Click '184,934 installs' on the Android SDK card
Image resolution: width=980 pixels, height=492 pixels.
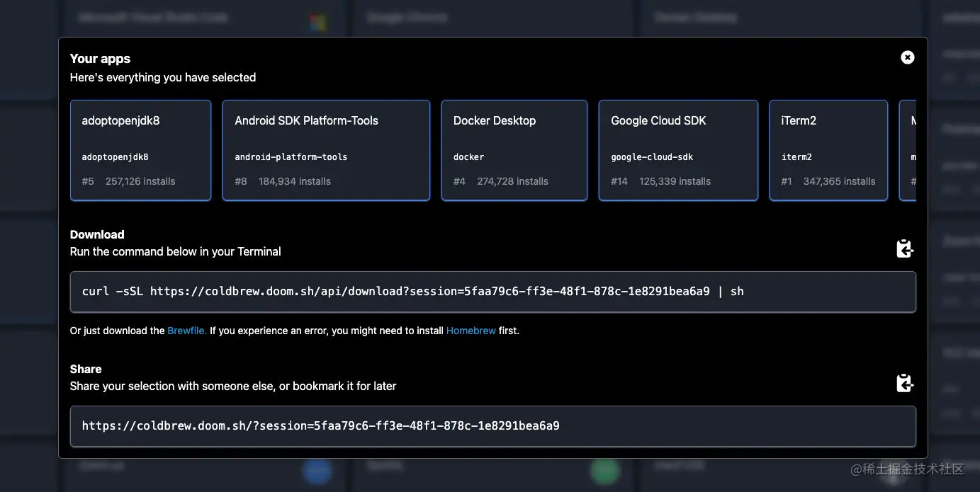295,181
